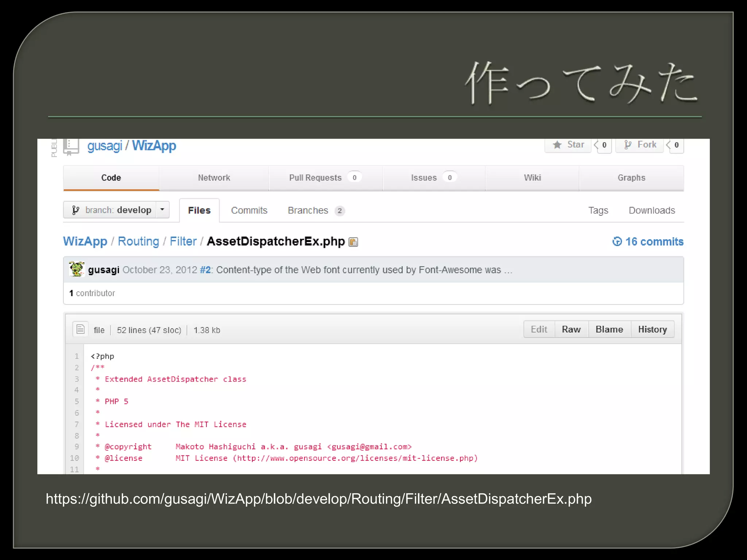Click the branch fork icon in branch selector

click(76, 210)
